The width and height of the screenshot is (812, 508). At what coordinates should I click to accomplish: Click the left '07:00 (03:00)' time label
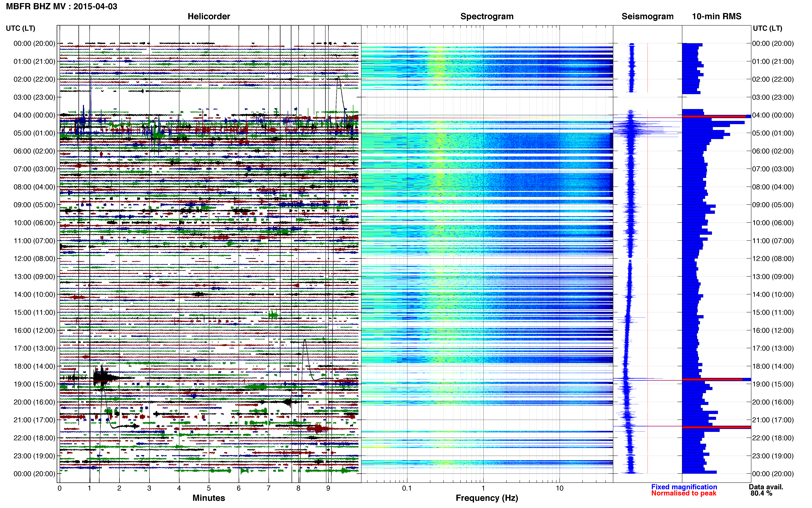click(34, 169)
